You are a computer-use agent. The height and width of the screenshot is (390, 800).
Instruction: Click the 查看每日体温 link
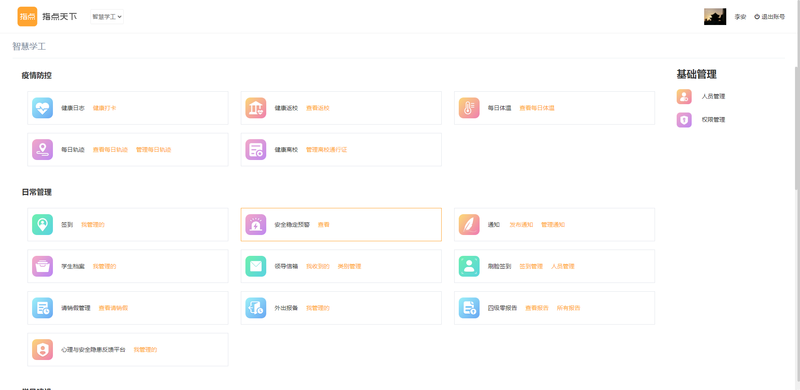click(x=537, y=108)
